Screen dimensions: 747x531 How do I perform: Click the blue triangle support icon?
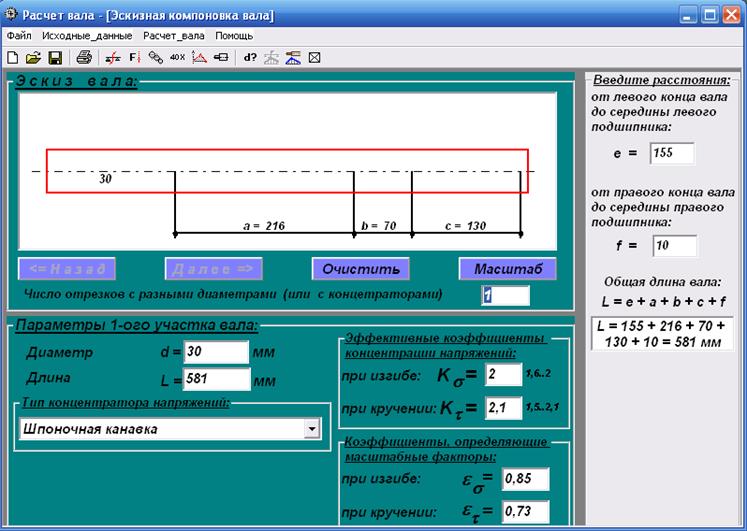(293, 58)
